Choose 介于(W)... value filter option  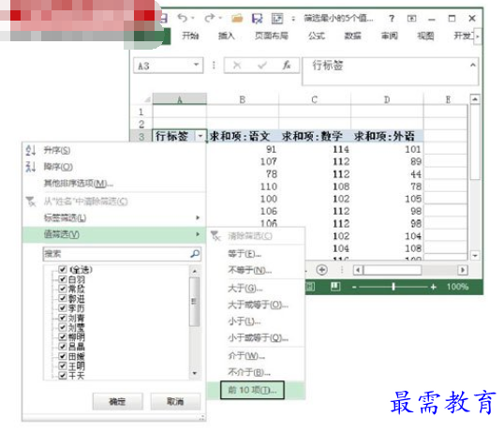pyautogui.click(x=246, y=356)
